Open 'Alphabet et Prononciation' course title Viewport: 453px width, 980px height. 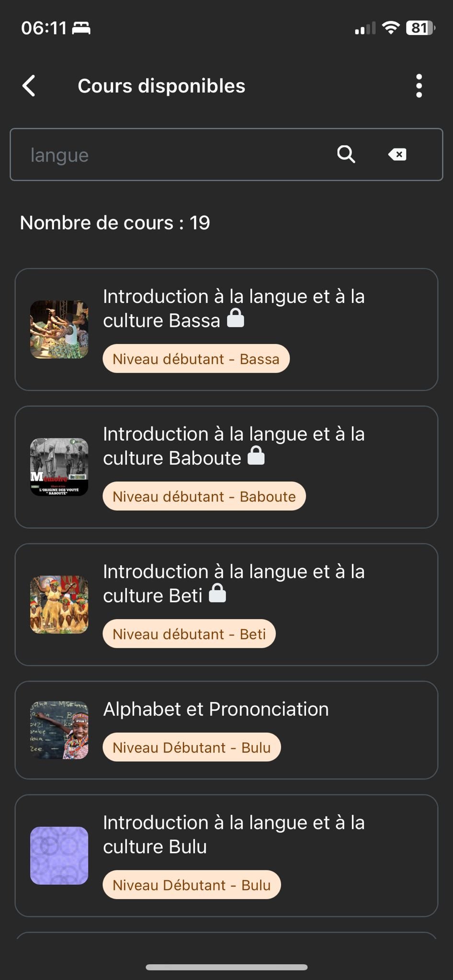point(216,709)
